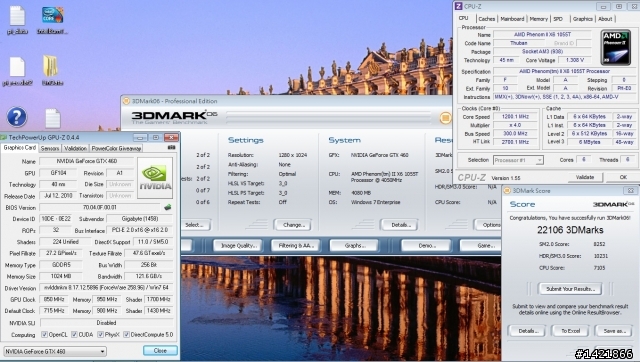
Task: Open the SPD tab in CPU-Z
Action: [x=558, y=19]
